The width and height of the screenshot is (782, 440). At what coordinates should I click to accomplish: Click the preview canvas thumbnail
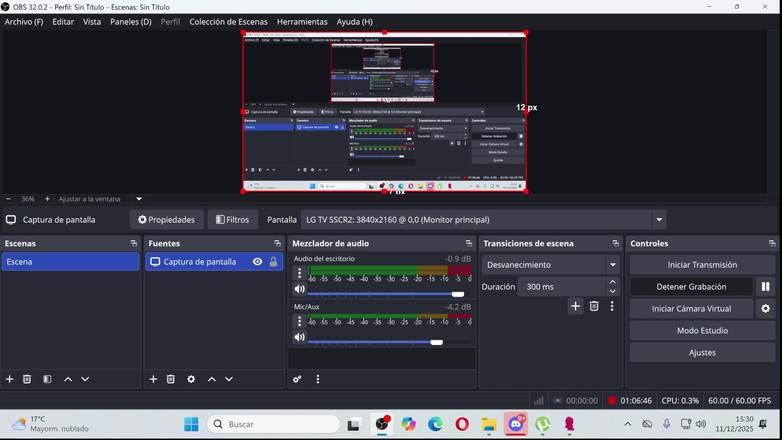click(385, 112)
